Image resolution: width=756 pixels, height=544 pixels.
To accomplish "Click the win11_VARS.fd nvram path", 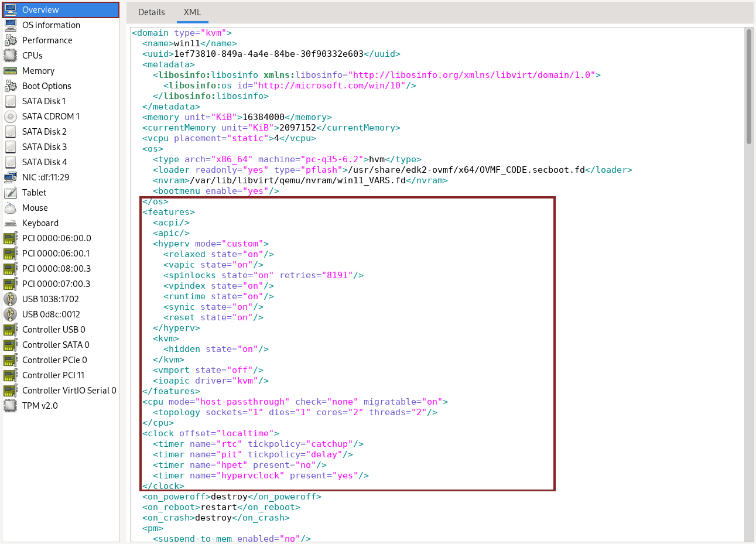I will pos(297,180).
